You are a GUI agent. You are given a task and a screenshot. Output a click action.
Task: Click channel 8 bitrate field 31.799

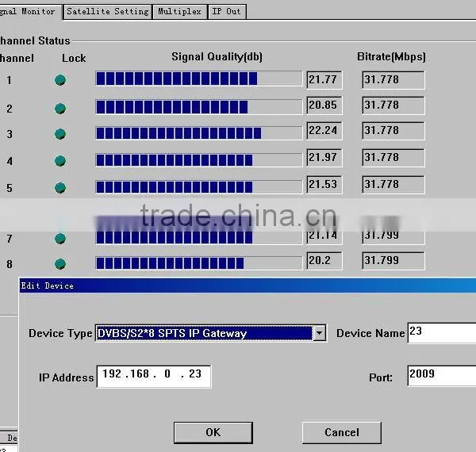393,261
